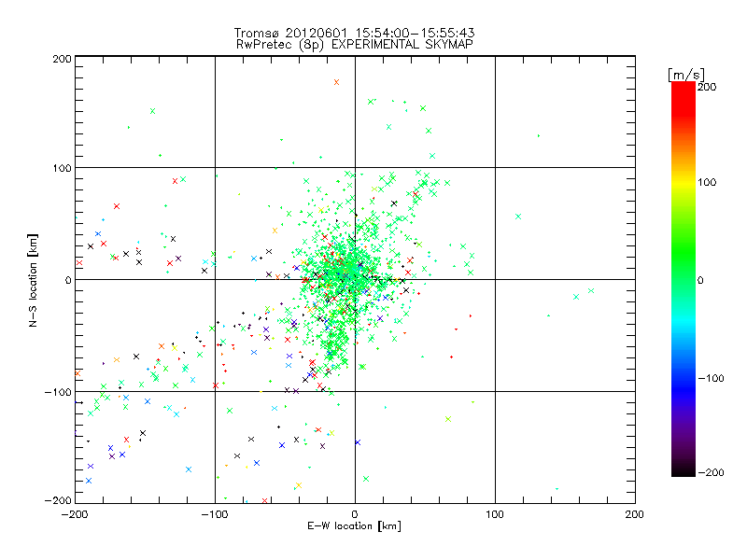Select the 'RwPretec (8p) EXPERIMENTAL SKYMAP' subtitle
Viewport: 747px width, 560px height.
355,45
